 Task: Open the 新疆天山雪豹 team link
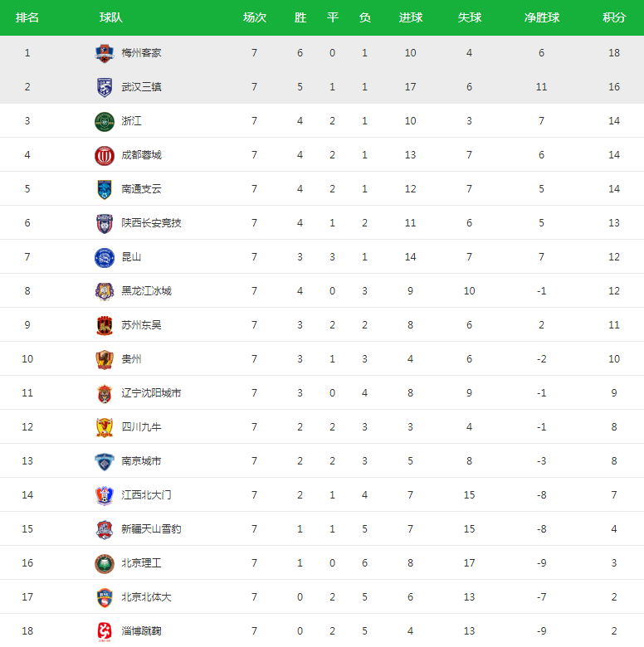[151, 529]
